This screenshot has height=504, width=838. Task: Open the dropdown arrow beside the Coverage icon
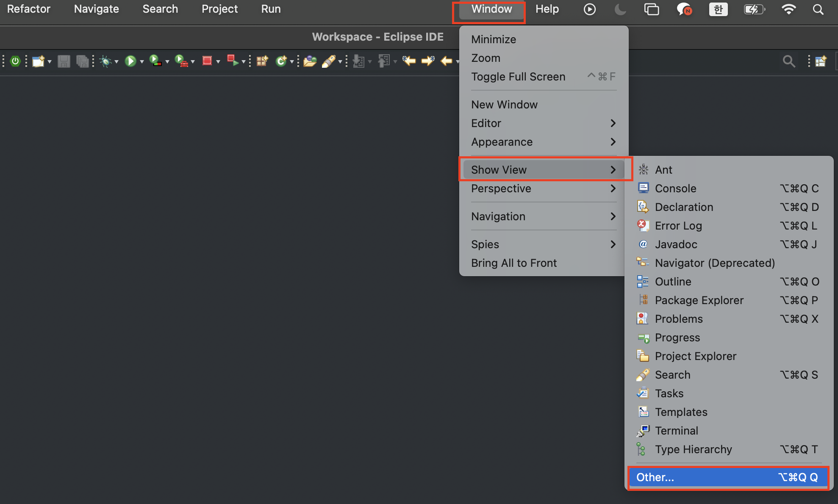pos(167,62)
